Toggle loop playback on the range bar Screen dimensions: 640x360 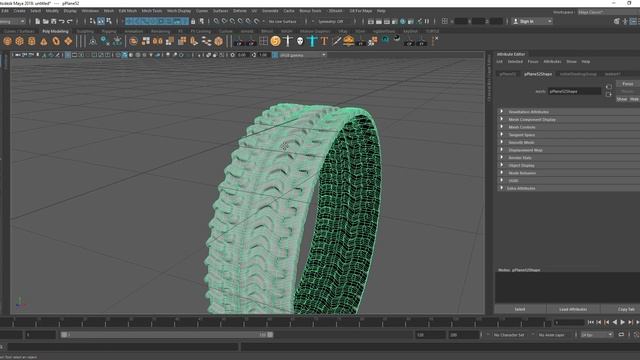pos(621,335)
